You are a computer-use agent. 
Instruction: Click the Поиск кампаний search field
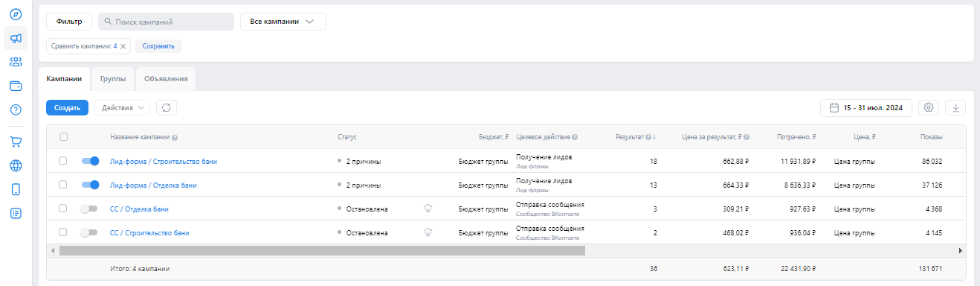pos(166,22)
